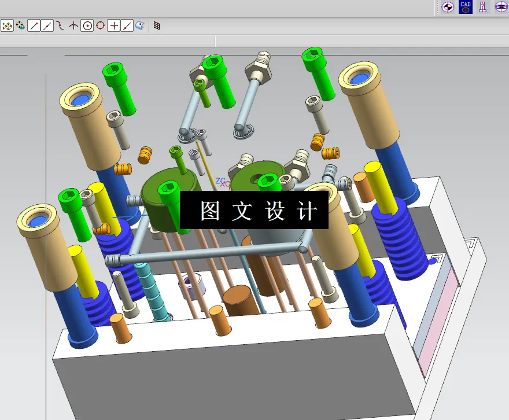Select the plus-shaped existing point tool
This screenshot has height=420, width=509.
(x=115, y=25)
